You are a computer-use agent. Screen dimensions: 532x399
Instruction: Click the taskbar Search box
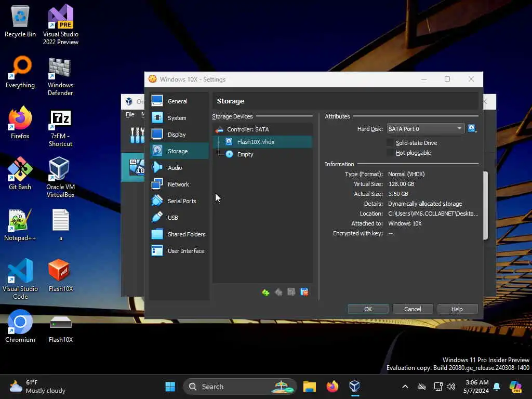point(240,387)
